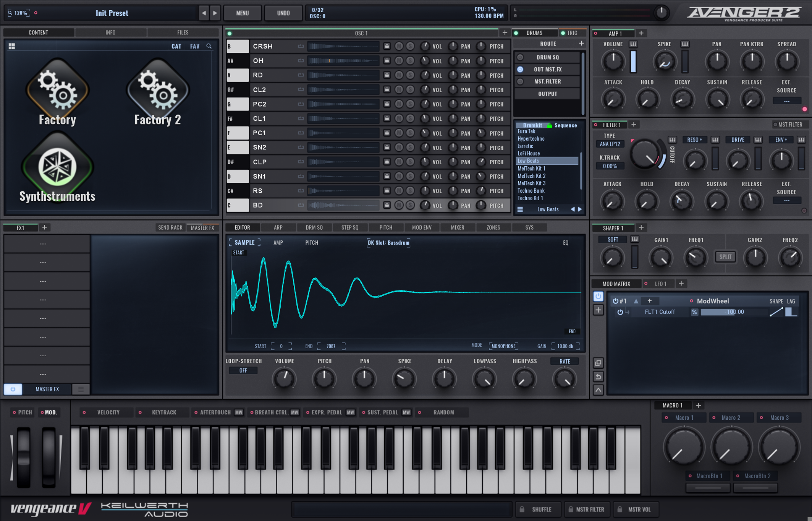Click the content browser search magnifier icon
The width and height of the screenshot is (812, 521).
209,46
